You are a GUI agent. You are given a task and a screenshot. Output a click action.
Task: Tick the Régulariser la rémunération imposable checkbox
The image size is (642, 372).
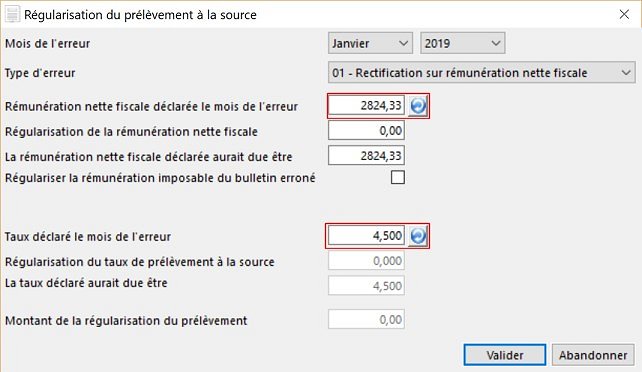click(398, 178)
